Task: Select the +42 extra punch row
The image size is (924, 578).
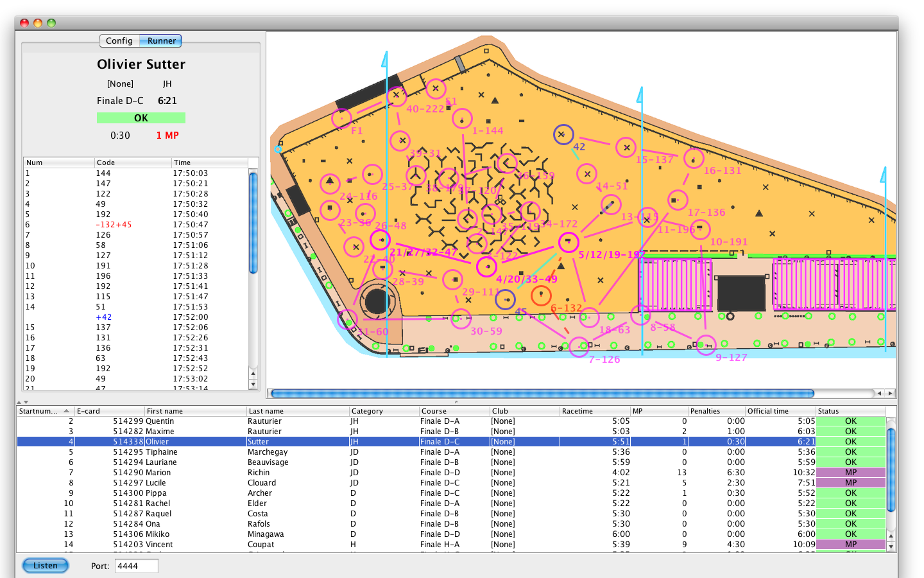Action: pyautogui.click(x=135, y=317)
